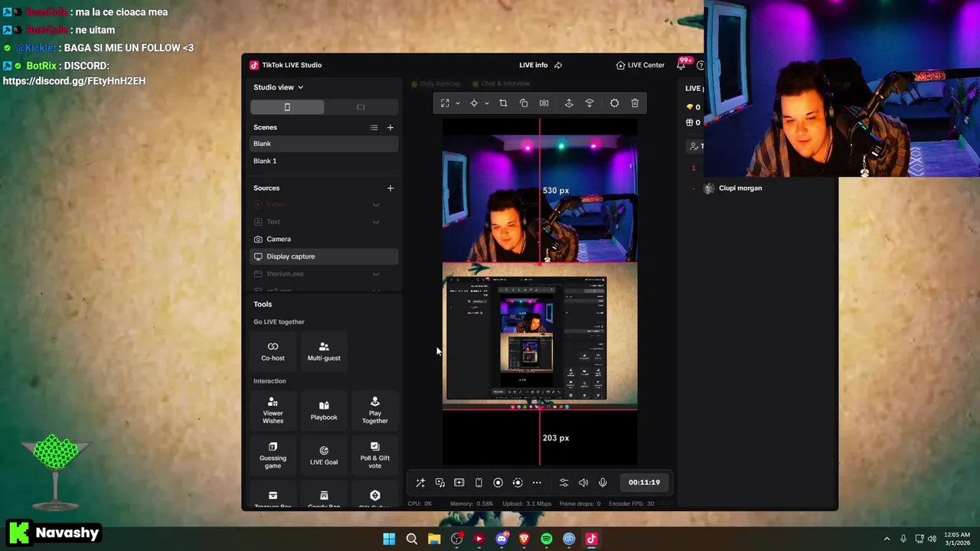Viewport: 980px width, 551px height.
Task: Open the LIVE Goal tool
Action: click(324, 455)
